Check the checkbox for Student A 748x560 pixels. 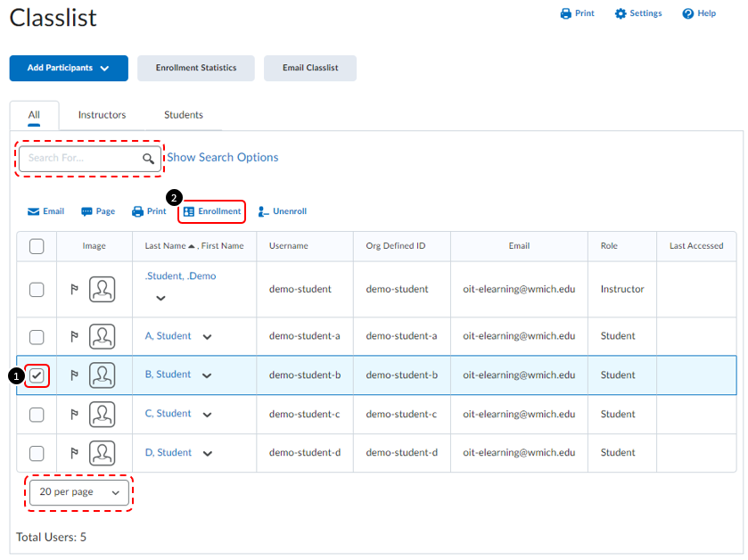pyautogui.click(x=36, y=336)
